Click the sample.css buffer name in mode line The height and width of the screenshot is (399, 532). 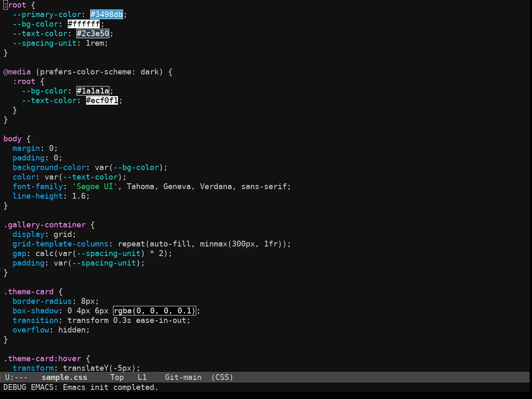click(x=64, y=377)
